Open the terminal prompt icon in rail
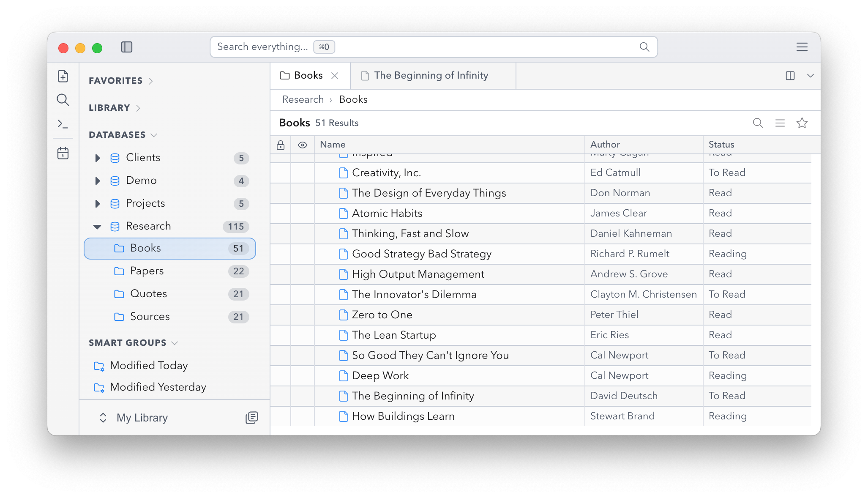This screenshot has width=868, height=498. [x=63, y=124]
